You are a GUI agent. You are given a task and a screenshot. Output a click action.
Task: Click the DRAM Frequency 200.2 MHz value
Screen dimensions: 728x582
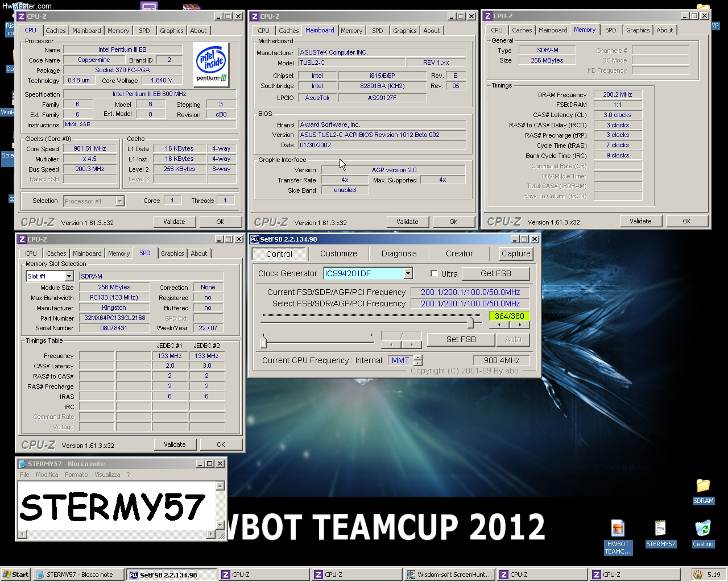pos(618,94)
